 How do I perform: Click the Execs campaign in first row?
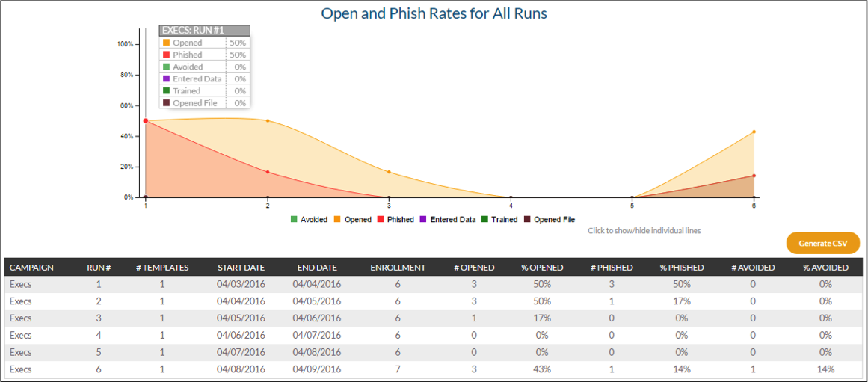coord(21,284)
